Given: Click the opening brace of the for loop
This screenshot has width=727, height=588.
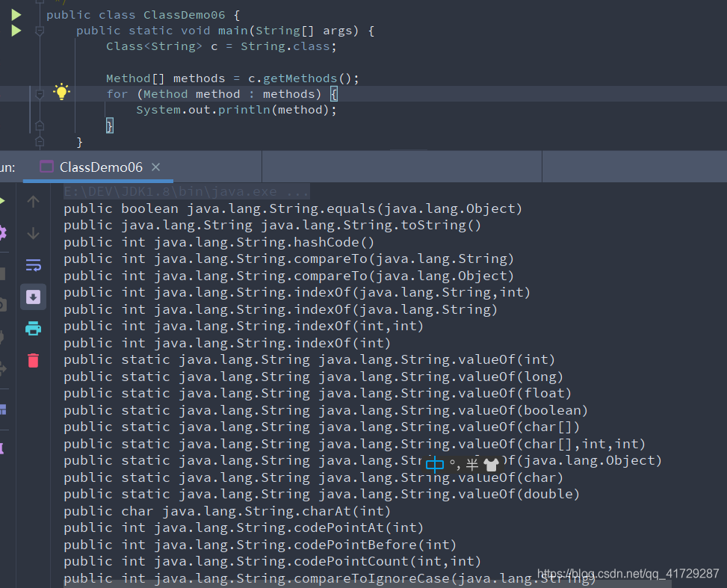Looking at the screenshot, I should (334, 94).
